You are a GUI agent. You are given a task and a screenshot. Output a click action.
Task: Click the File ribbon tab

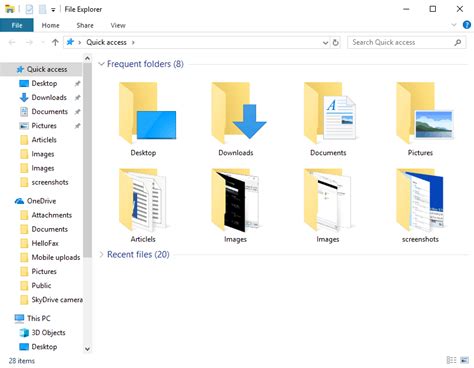click(x=17, y=25)
